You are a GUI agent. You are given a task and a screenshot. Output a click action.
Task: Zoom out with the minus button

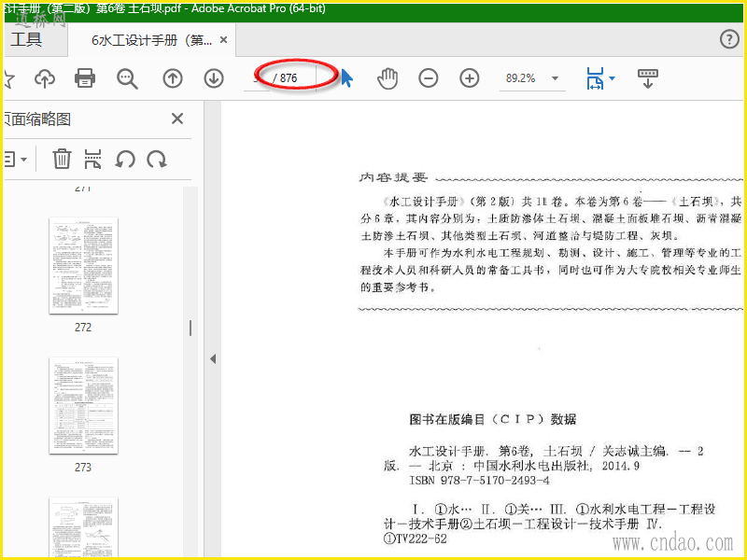(x=429, y=78)
